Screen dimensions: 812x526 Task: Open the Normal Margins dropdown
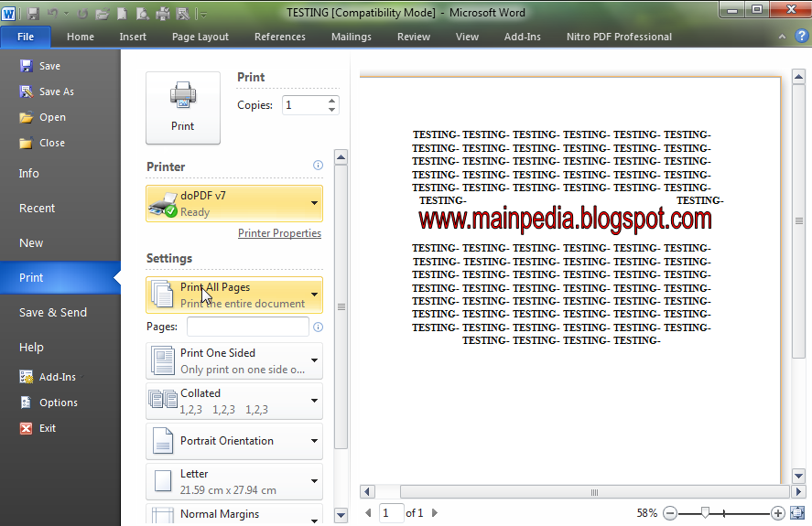click(234, 515)
